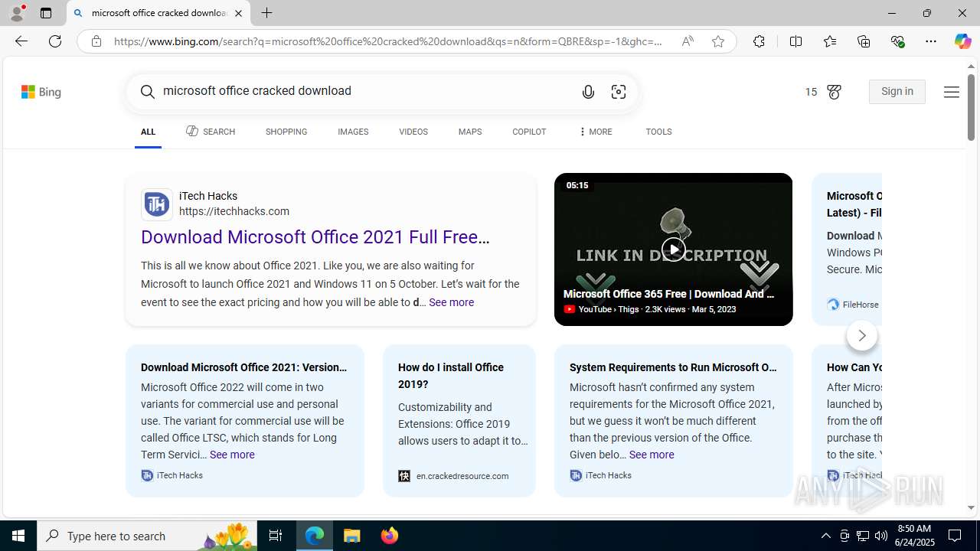Search using voice microphone icon
This screenshot has height=551, width=980.
click(588, 92)
